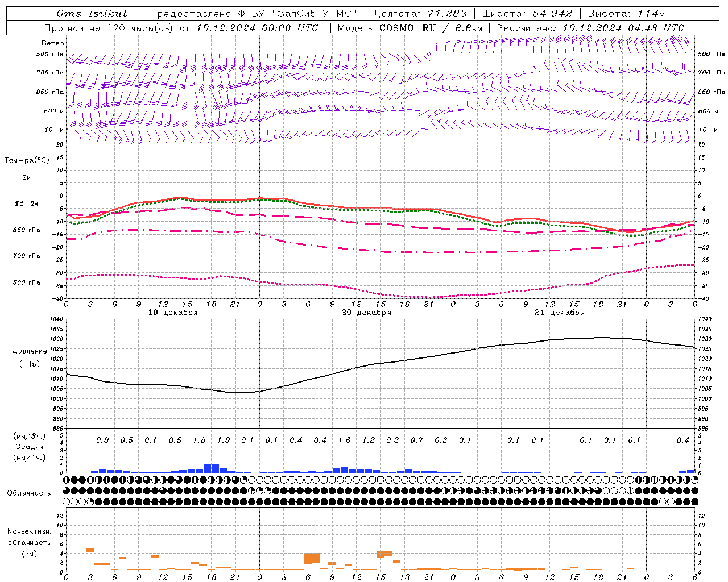
Task: Click the precipitation value "0.7"
Action: (x=417, y=440)
